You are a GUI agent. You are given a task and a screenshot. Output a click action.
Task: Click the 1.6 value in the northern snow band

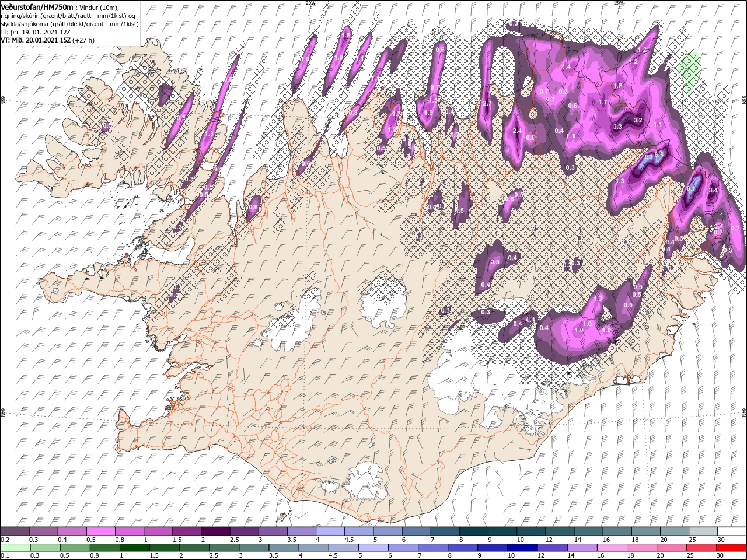[346, 35]
